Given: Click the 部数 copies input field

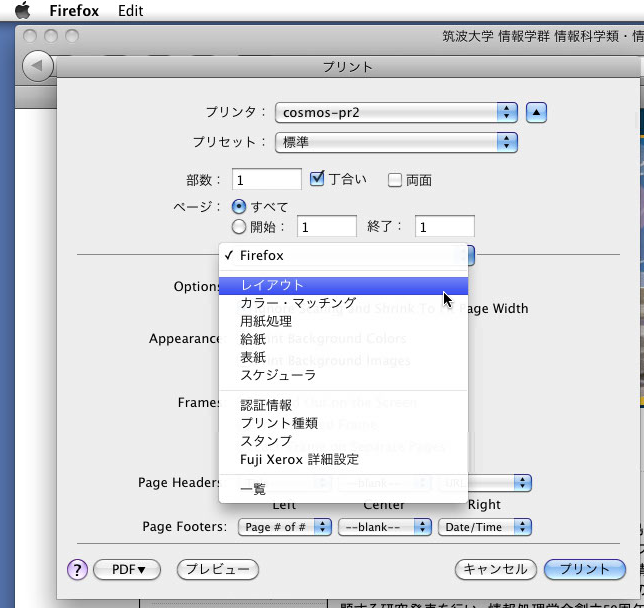Looking at the screenshot, I should tap(267, 180).
